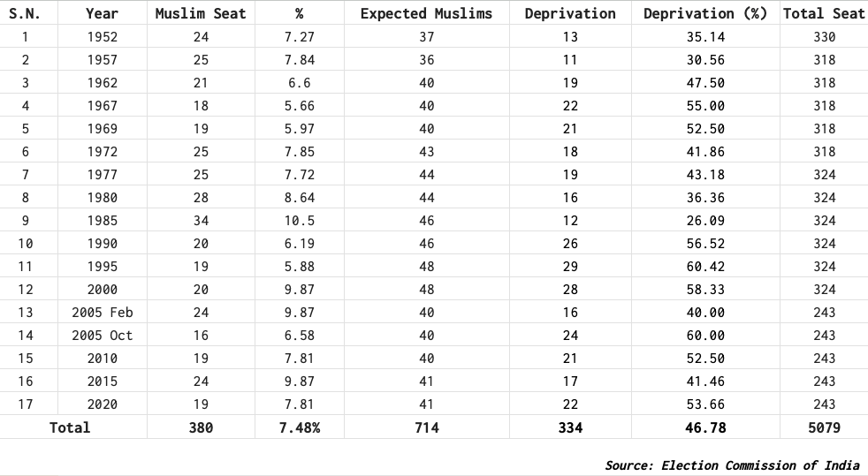Viewport: 868px width, 476px height.
Task: Select the "Year" column header
Action: [103, 13]
